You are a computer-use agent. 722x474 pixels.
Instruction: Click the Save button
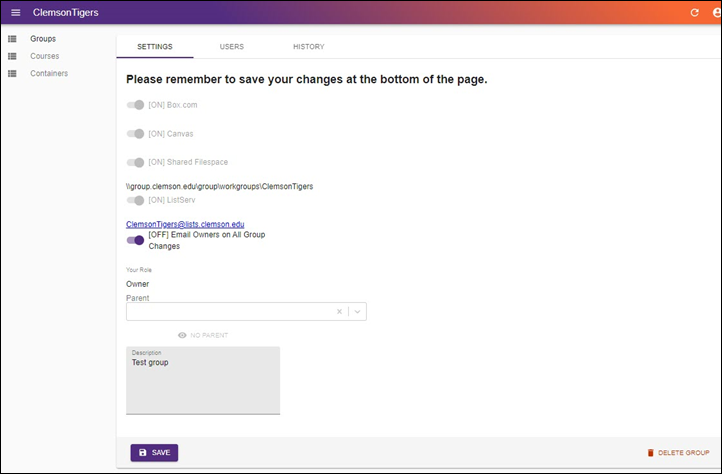[x=154, y=452]
